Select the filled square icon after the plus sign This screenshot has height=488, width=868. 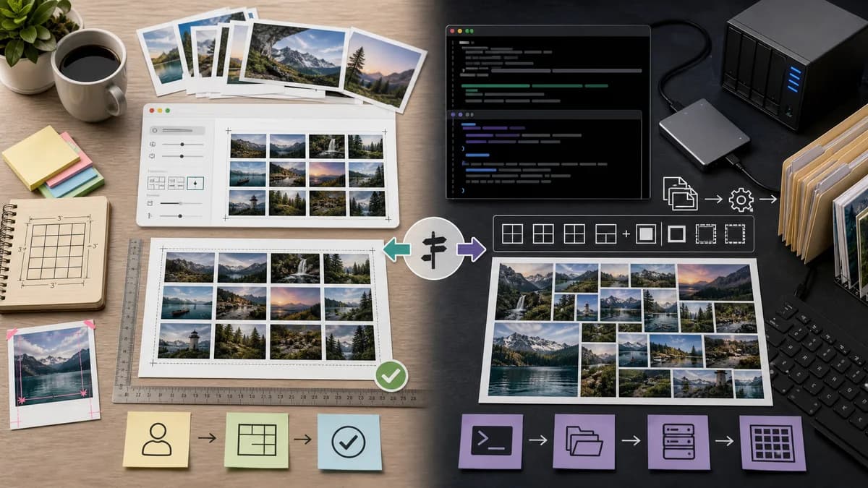click(x=646, y=234)
